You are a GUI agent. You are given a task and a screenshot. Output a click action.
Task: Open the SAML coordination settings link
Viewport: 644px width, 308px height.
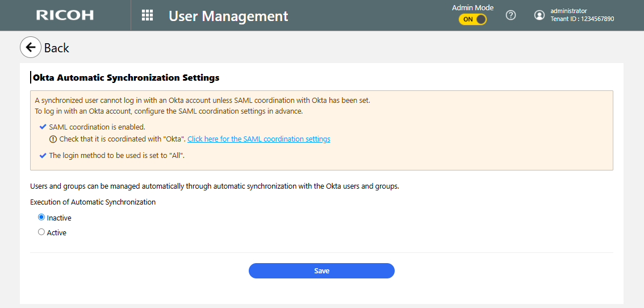pyautogui.click(x=259, y=139)
